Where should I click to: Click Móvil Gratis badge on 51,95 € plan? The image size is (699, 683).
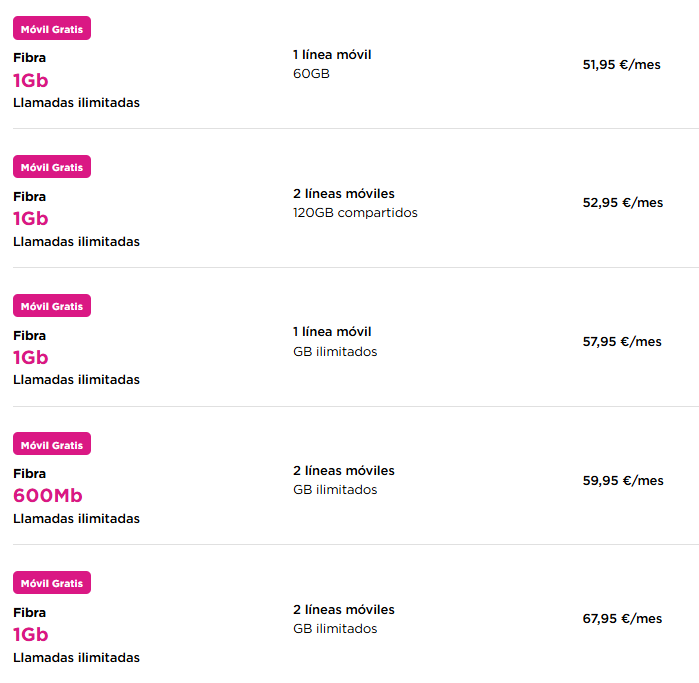click(x=52, y=28)
